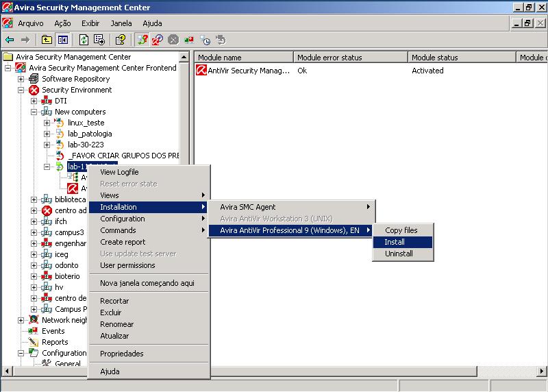548x392 pixels.
Task: Select View Logfile in context menu
Action: [x=149, y=172]
